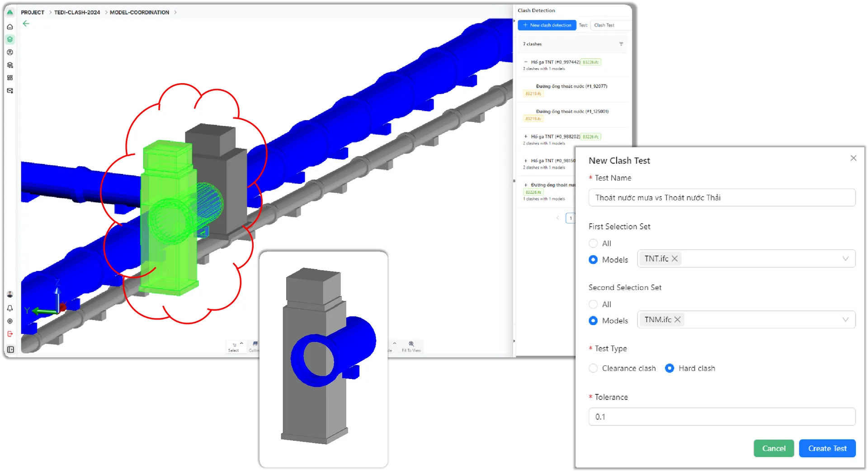Expand Hố ga TNT (#0_9815…) group
868x472 pixels.
click(525, 161)
